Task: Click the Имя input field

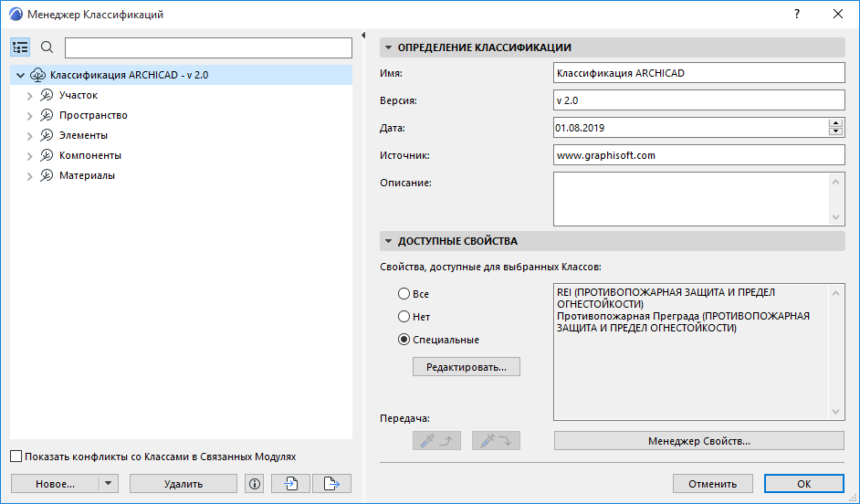Action: coord(698,73)
